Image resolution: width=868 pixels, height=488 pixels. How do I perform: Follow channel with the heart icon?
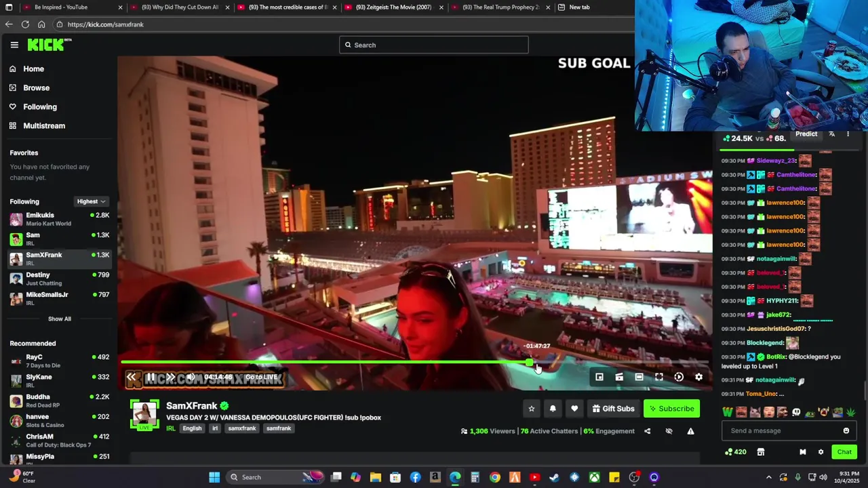pos(574,409)
